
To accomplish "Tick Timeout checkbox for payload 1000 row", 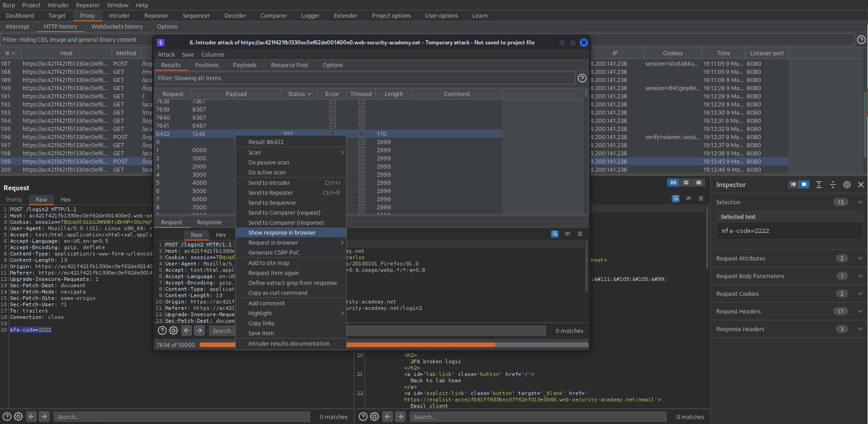I will tap(362, 158).
